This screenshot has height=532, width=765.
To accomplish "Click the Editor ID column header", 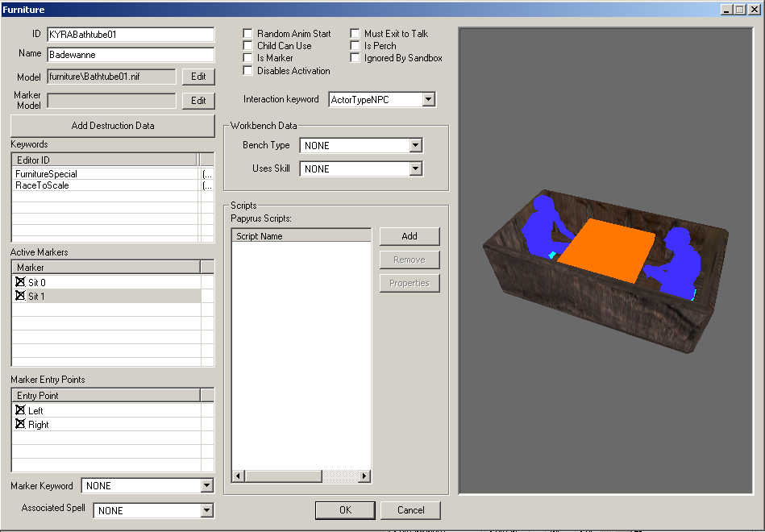I will (x=105, y=160).
